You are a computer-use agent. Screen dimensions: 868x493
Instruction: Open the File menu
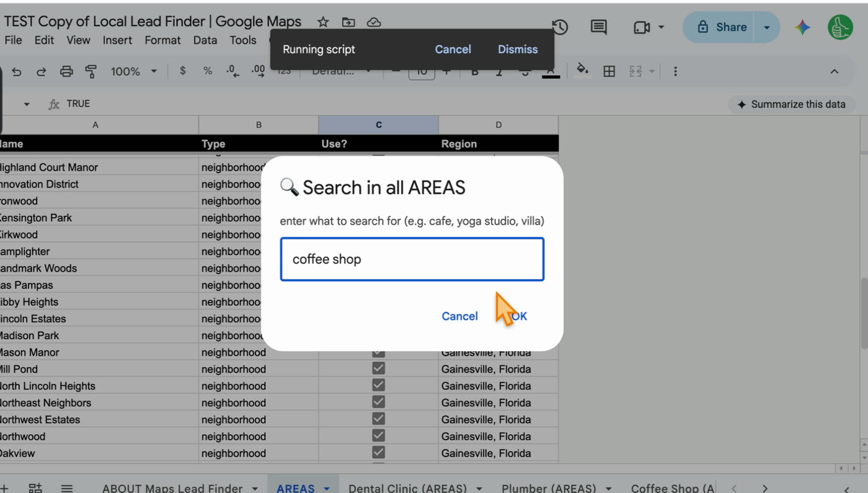[13, 40]
